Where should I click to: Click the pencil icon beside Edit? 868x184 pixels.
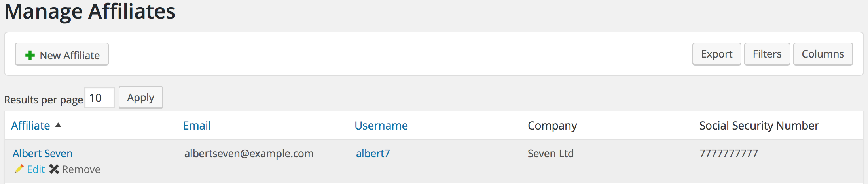tap(19, 169)
